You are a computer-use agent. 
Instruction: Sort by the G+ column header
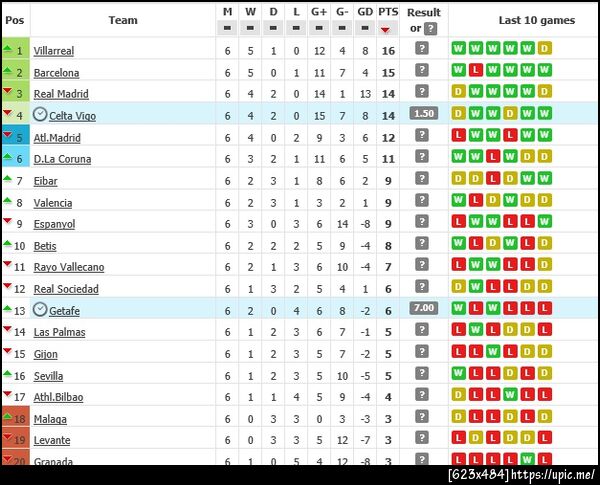(319, 12)
